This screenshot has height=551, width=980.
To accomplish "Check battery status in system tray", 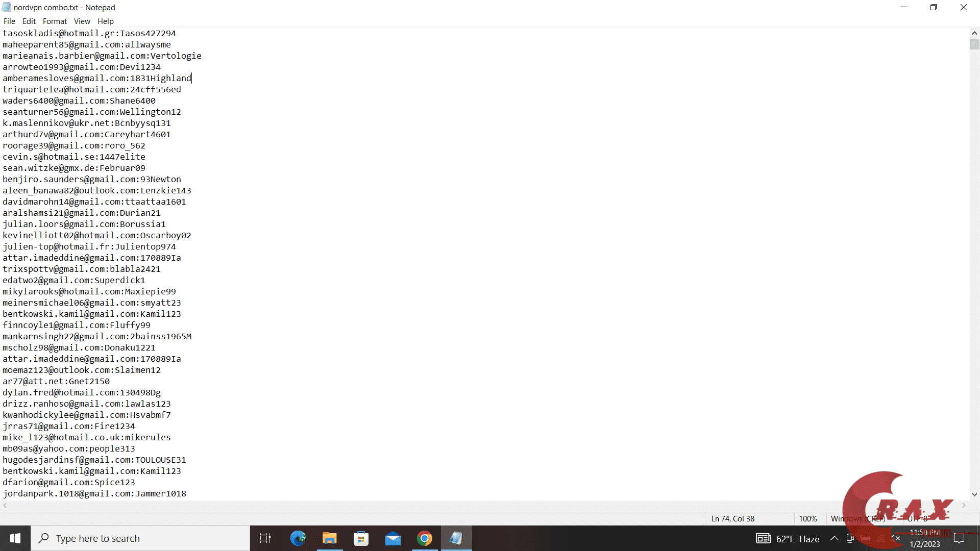I will pos(865,538).
